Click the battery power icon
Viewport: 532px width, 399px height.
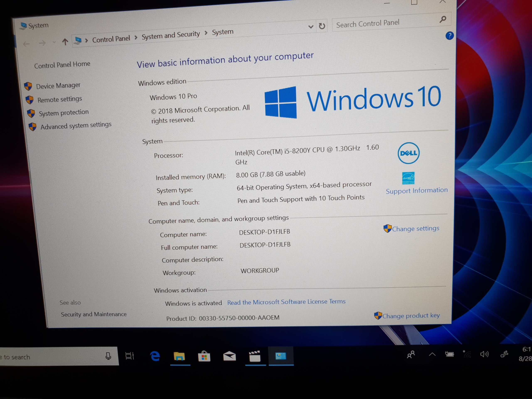coord(449,354)
